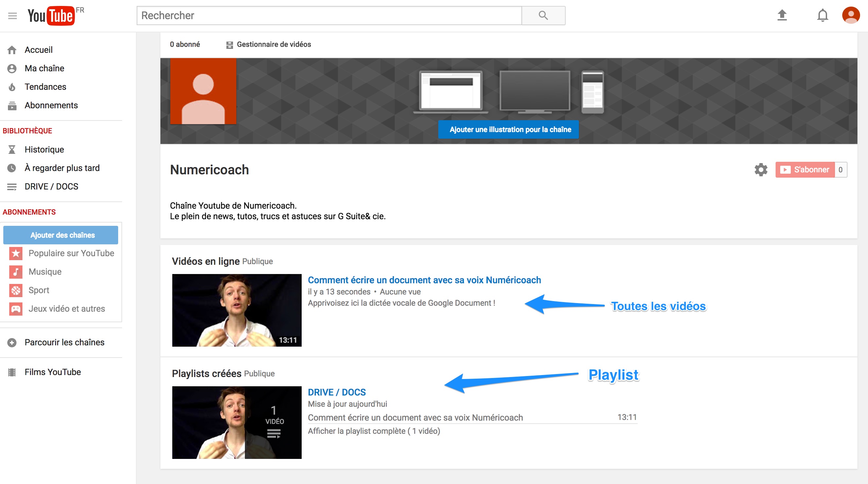Click the channel profile picture
The height and width of the screenshot is (484, 868).
click(x=203, y=91)
